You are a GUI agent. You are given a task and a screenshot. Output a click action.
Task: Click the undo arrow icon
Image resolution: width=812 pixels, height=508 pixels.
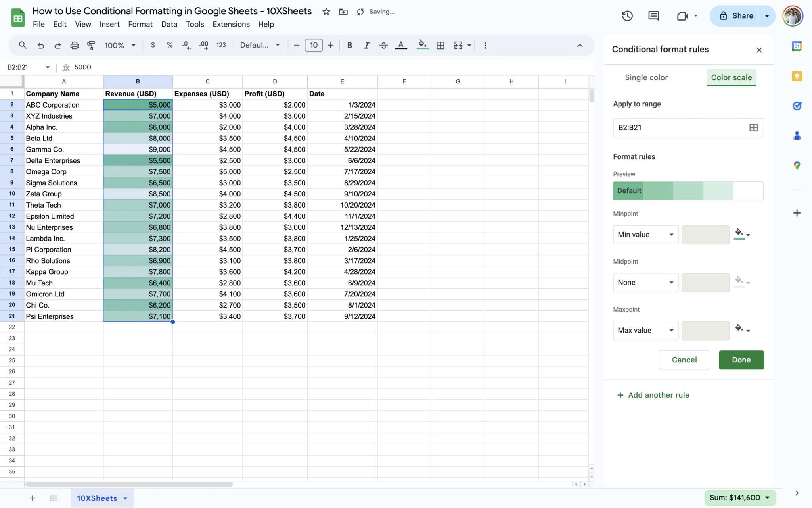coord(40,45)
